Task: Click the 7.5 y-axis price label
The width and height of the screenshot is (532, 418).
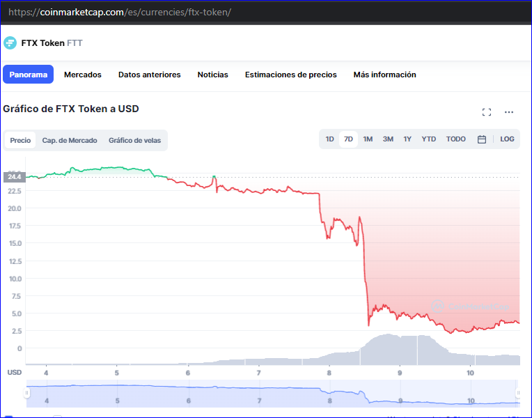Action: point(16,296)
